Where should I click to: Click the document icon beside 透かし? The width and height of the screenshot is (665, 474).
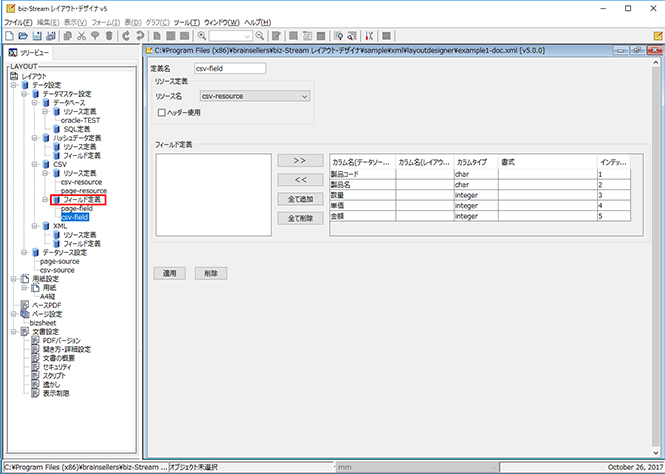(x=36, y=385)
